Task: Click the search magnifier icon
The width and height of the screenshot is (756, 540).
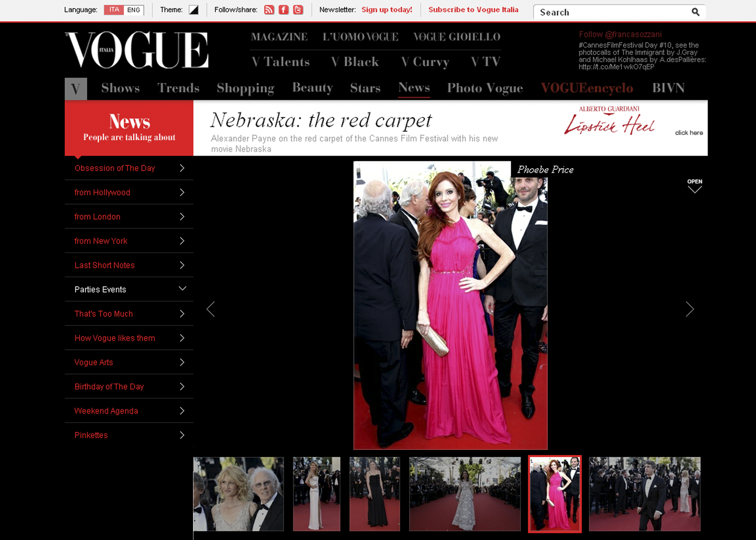Action: pyautogui.click(x=695, y=12)
